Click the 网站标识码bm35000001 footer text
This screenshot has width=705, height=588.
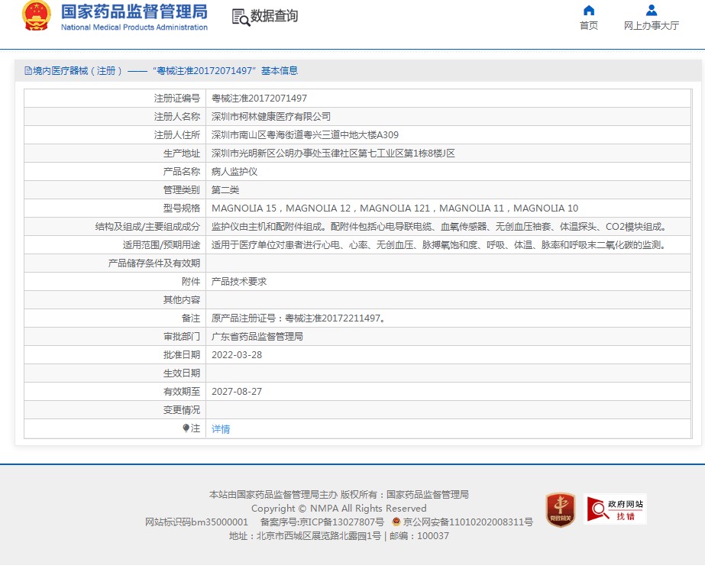point(196,522)
